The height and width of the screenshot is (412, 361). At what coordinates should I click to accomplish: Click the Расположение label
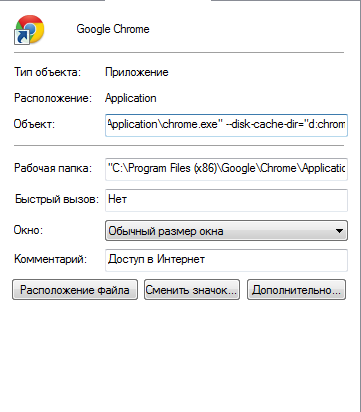53,98
